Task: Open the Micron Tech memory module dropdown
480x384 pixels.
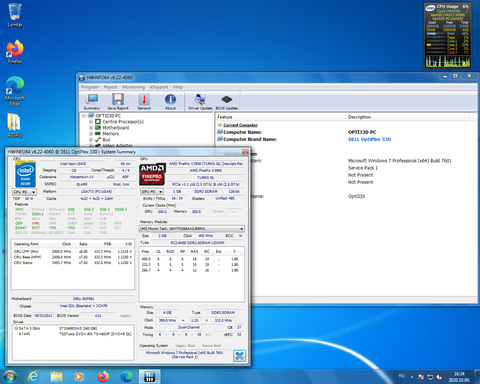Action: coord(192,229)
